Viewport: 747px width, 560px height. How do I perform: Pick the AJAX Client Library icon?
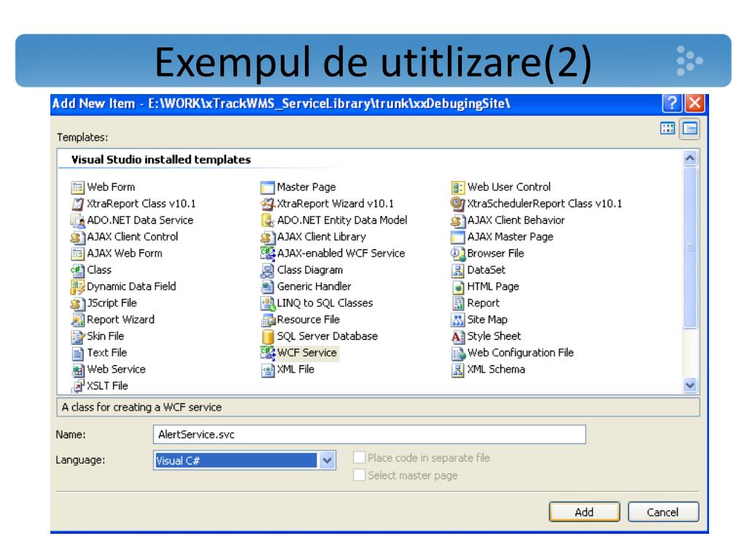click(268, 237)
